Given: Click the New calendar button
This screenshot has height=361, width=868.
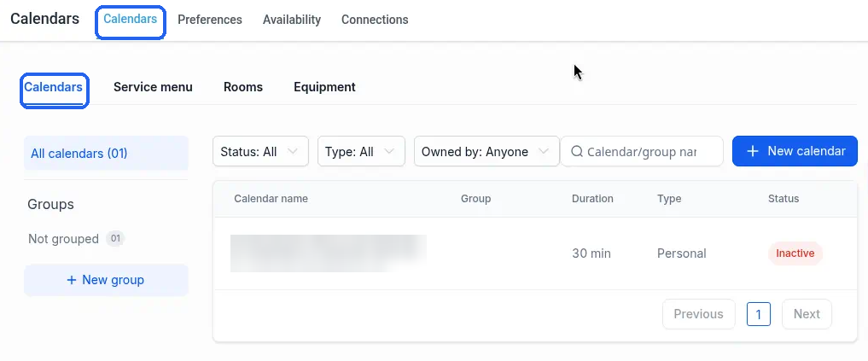Looking at the screenshot, I should [x=795, y=151].
